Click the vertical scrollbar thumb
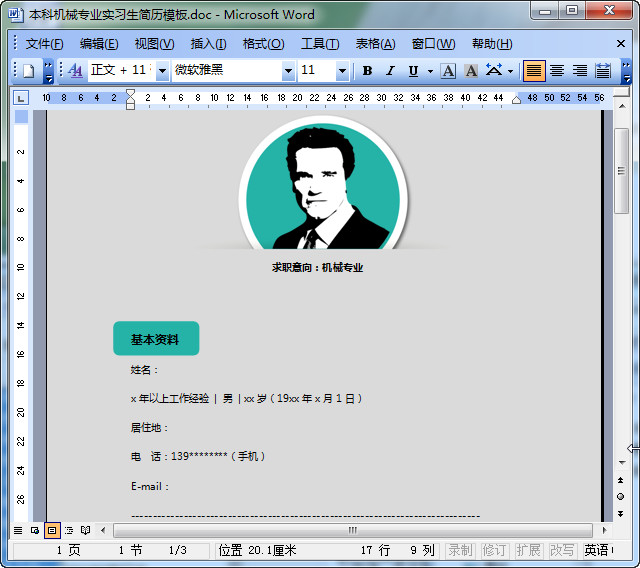The image size is (640, 568). [x=621, y=171]
